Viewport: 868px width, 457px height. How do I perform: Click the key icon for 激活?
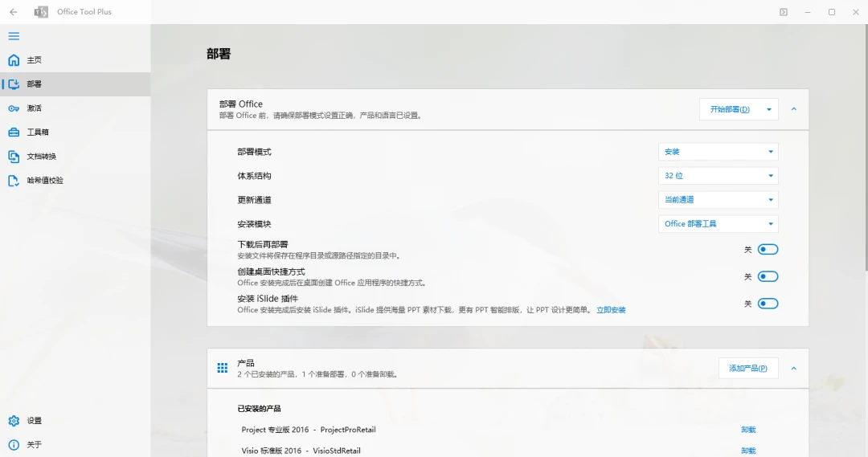click(14, 108)
